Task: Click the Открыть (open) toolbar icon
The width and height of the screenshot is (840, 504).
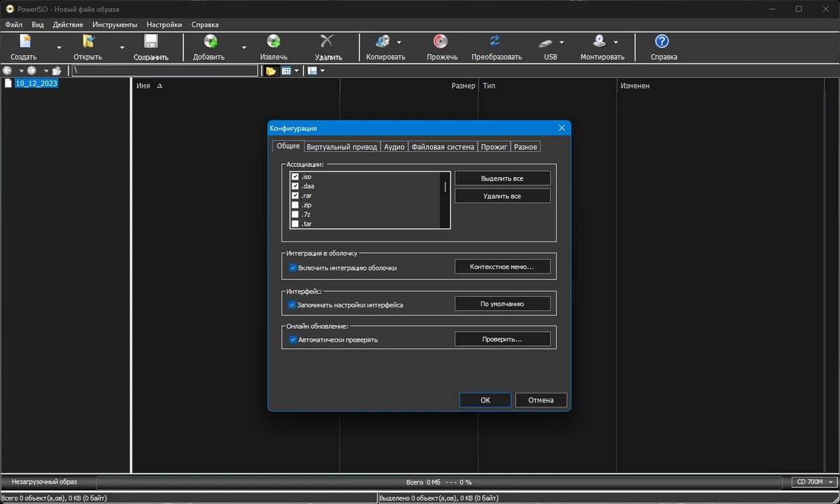Action: click(88, 42)
